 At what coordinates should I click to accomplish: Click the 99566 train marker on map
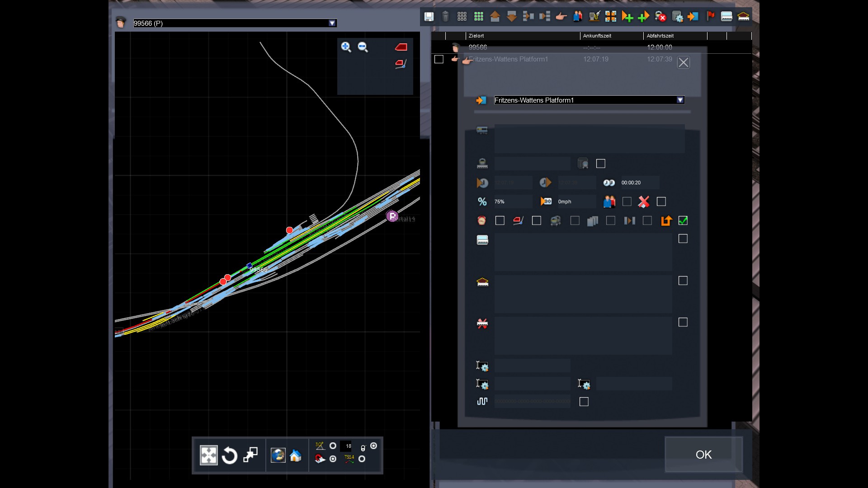250,266
